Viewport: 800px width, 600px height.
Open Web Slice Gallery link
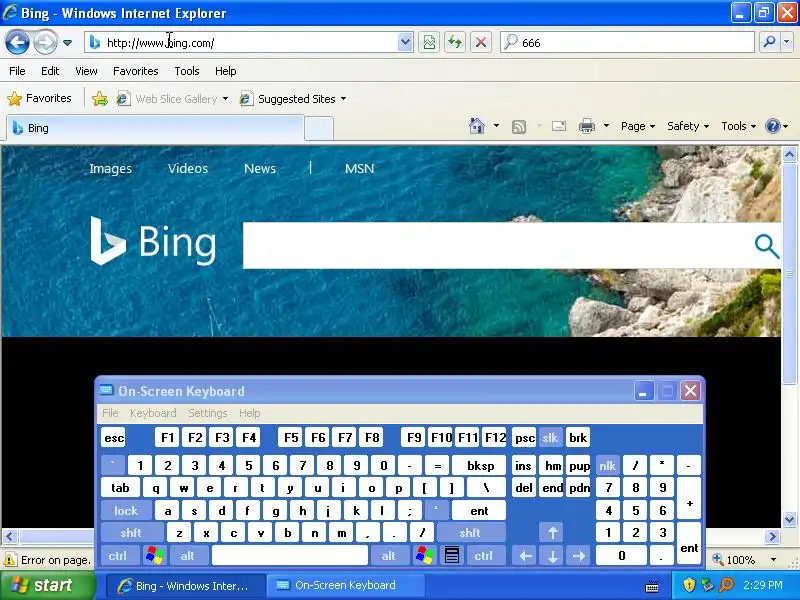tap(171, 98)
